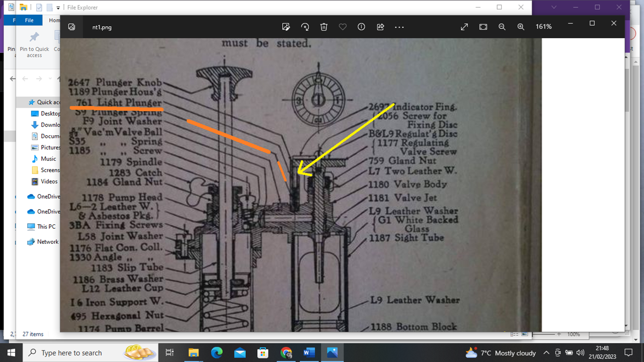This screenshot has width=644, height=362.
Task: Click the Type here to search box
Action: [x=91, y=352]
